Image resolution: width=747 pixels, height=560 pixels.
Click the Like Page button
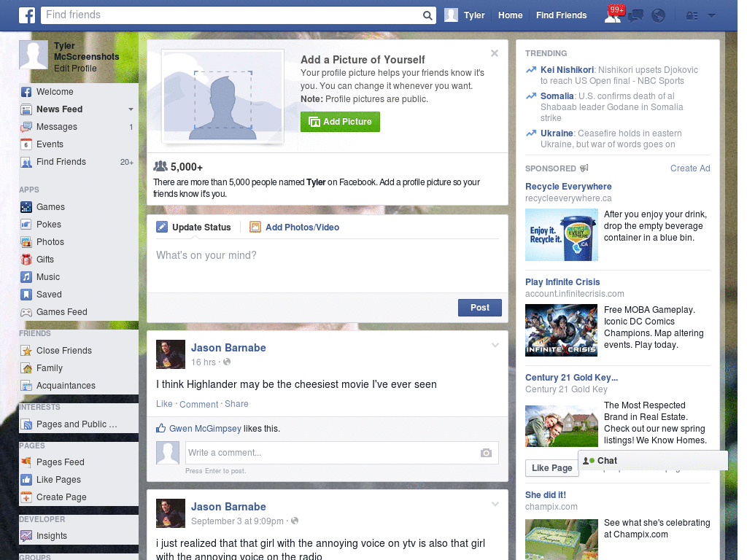(x=551, y=468)
